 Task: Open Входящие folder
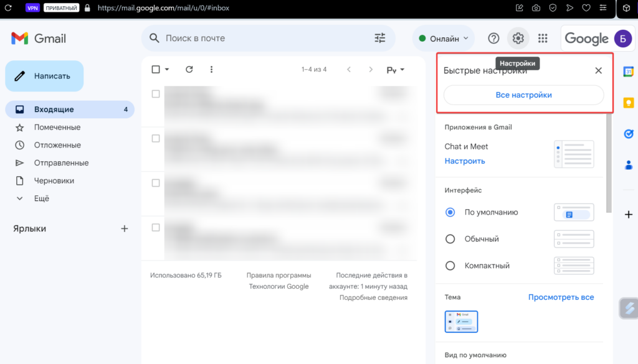click(x=70, y=110)
